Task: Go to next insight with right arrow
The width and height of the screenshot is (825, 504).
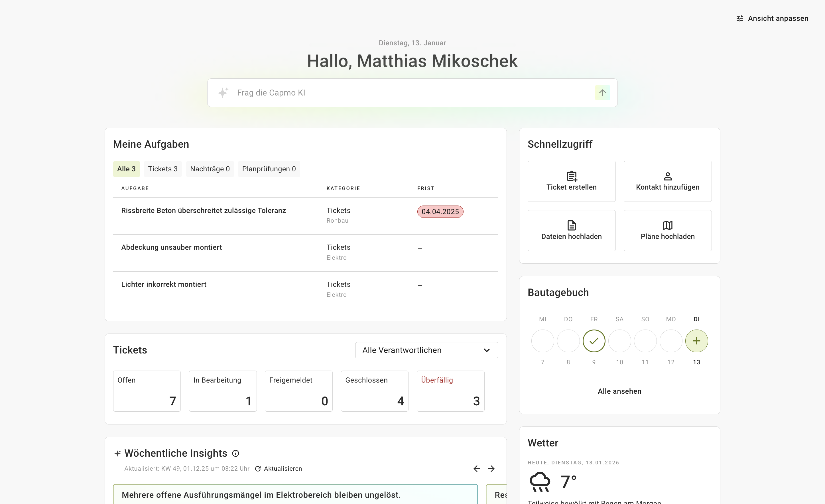Action: (x=491, y=468)
